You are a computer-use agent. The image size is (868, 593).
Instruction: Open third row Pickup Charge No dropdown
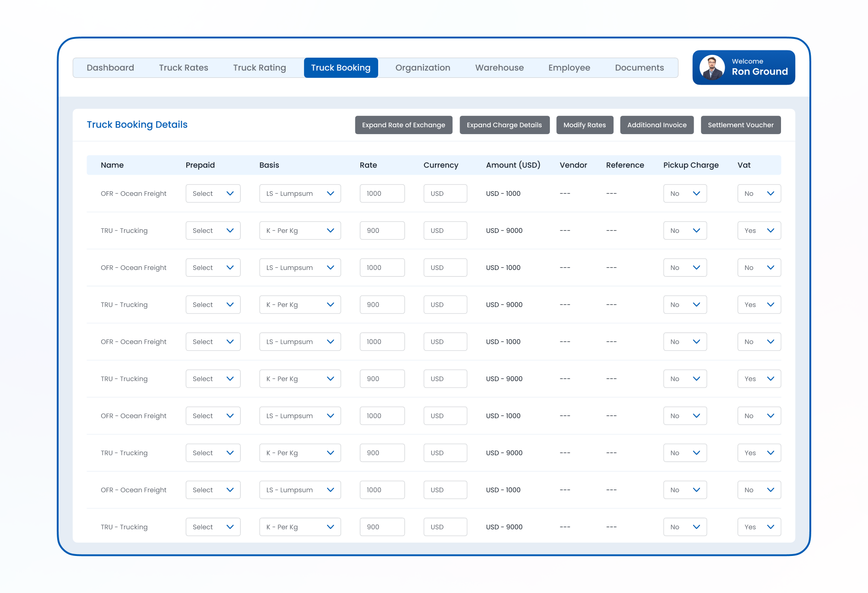[x=685, y=268]
